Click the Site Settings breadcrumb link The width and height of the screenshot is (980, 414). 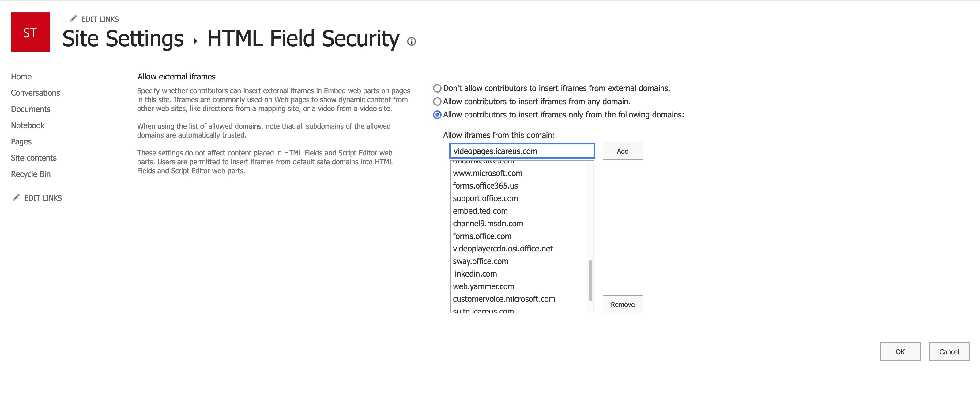123,39
